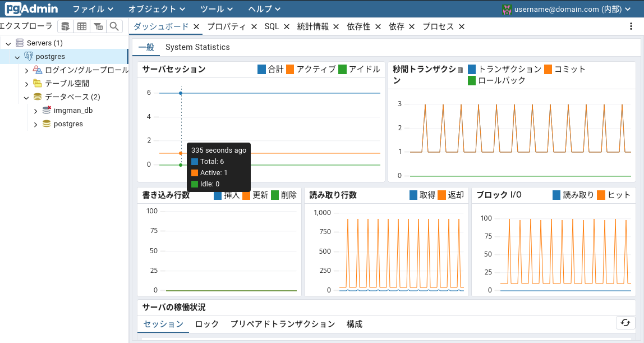Viewport: 644px width, 343px height.
Task: Select the postgres database tree item
Action: click(x=68, y=124)
